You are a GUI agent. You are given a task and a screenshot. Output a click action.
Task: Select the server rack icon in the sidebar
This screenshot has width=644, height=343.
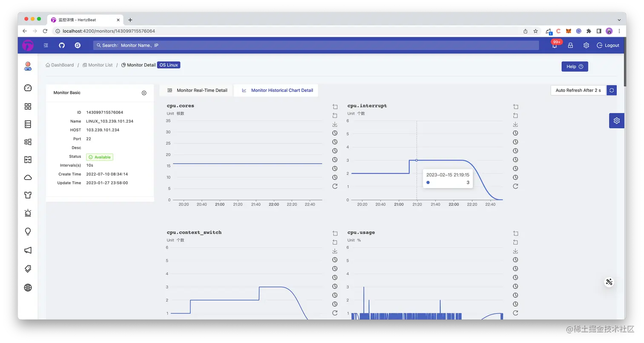tap(28, 124)
